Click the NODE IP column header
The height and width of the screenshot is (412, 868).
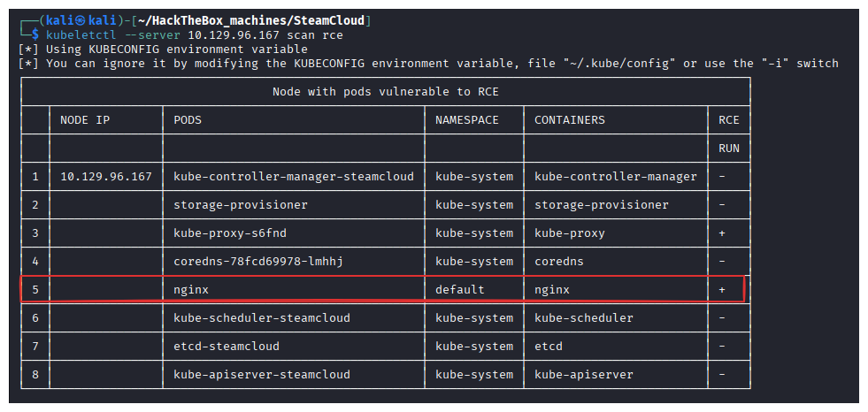tap(85, 120)
